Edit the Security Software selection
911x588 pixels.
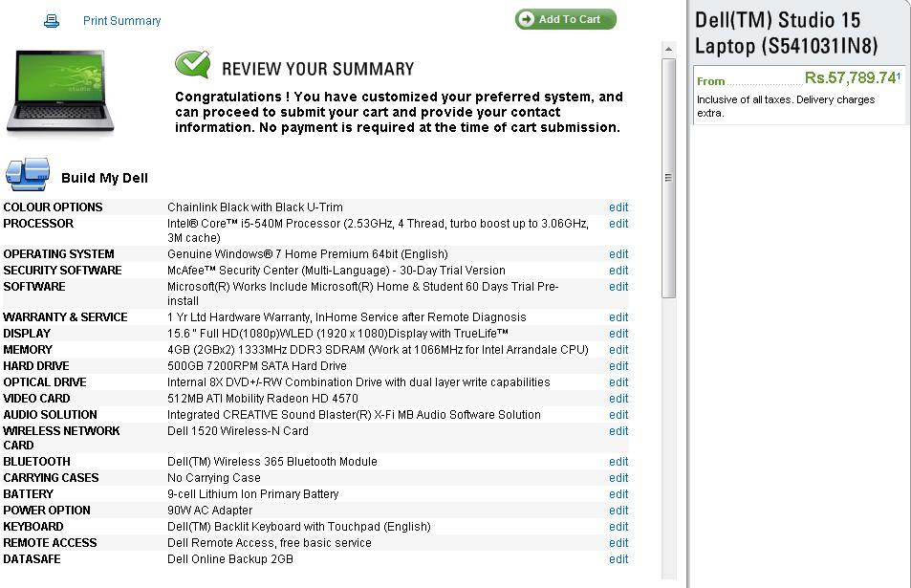pyautogui.click(x=618, y=271)
